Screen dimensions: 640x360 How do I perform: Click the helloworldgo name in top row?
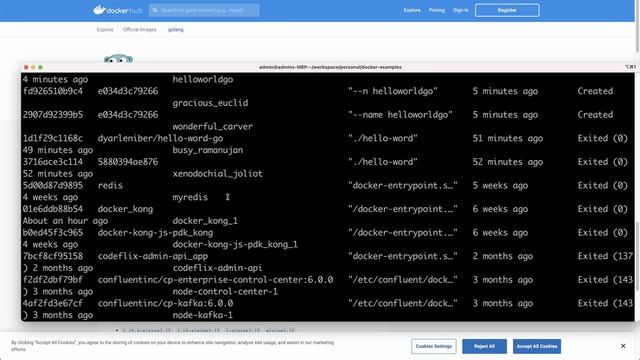pyautogui.click(x=202, y=80)
